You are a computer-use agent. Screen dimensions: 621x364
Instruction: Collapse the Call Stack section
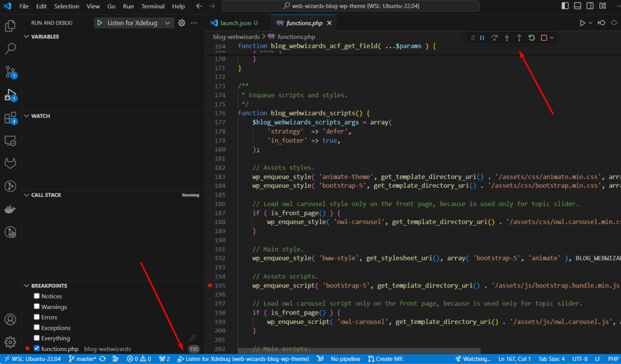pyautogui.click(x=27, y=195)
